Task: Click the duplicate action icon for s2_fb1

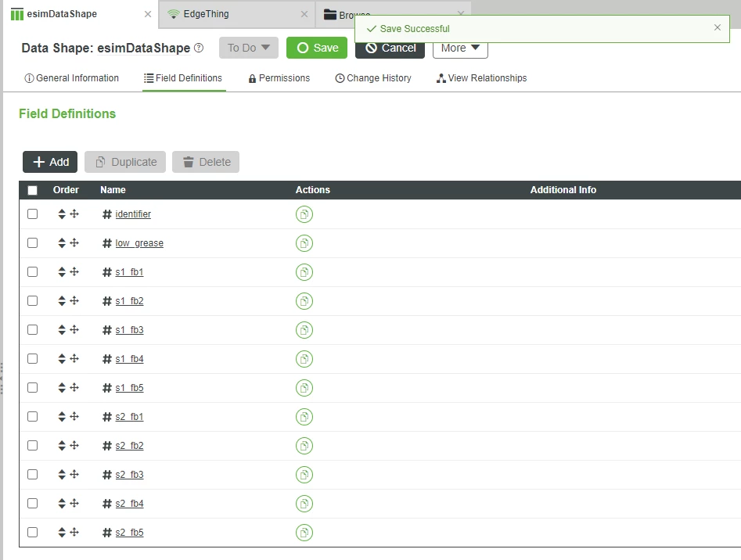Action: 304,417
